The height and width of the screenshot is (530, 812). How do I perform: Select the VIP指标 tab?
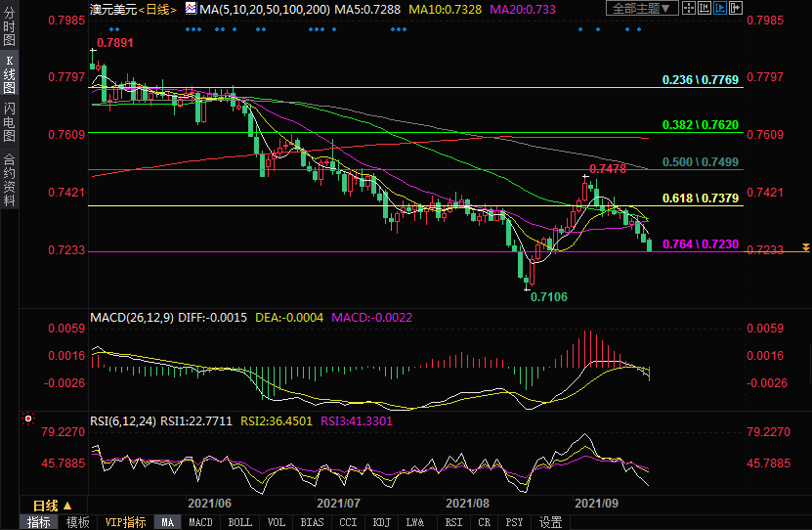[125, 522]
